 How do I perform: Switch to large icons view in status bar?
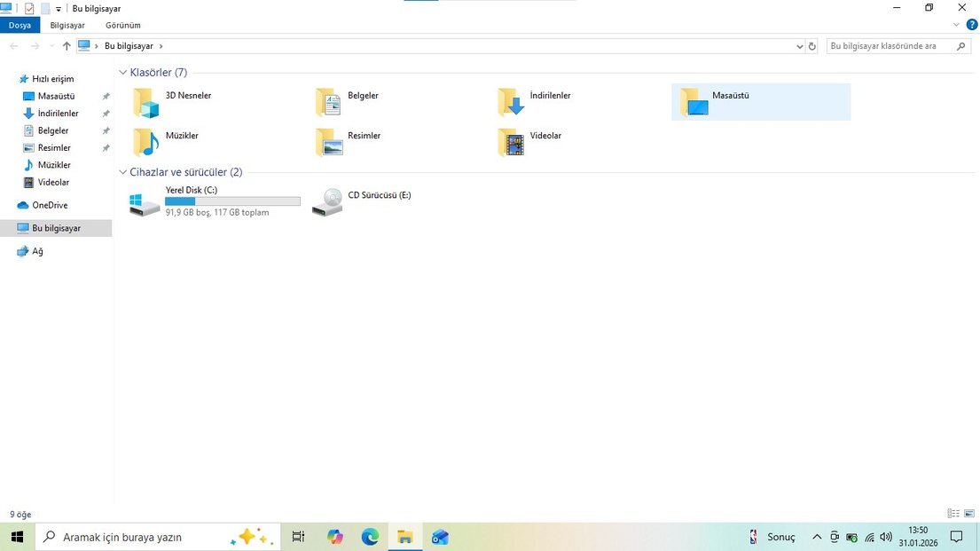pyautogui.click(x=968, y=514)
